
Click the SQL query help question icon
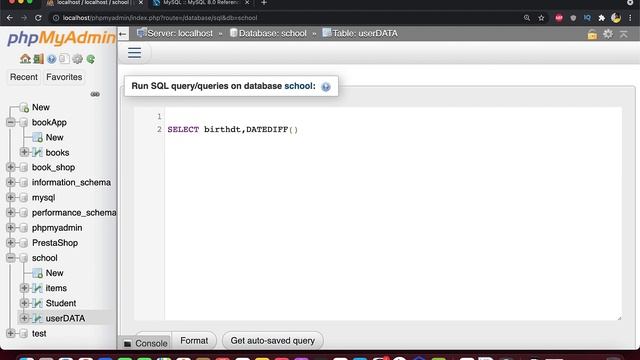click(x=326, y=87)
